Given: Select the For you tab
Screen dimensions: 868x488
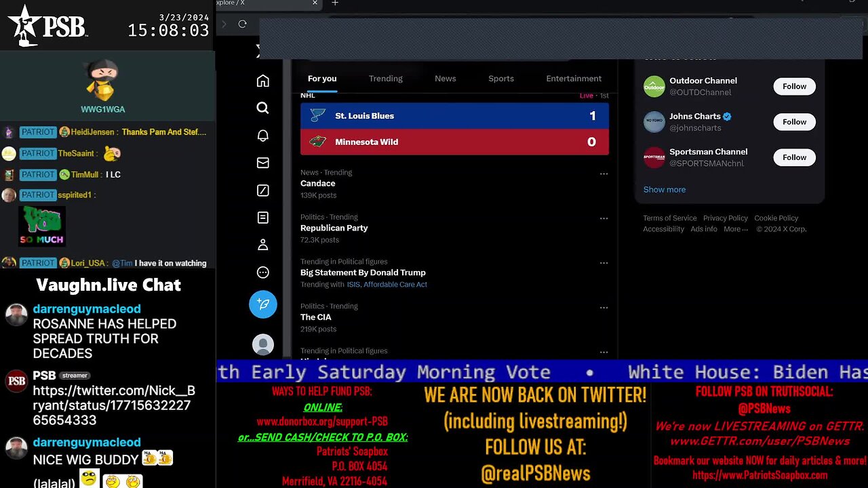Looking at the screenshot, I should 322,79.
